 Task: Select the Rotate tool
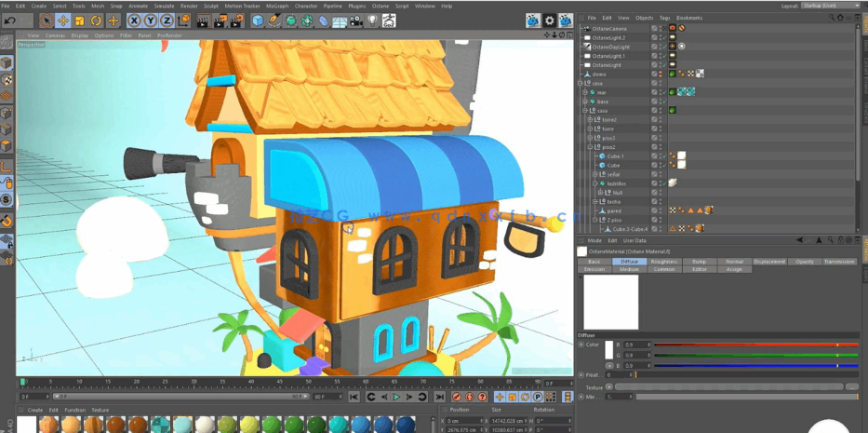(97, 21)
